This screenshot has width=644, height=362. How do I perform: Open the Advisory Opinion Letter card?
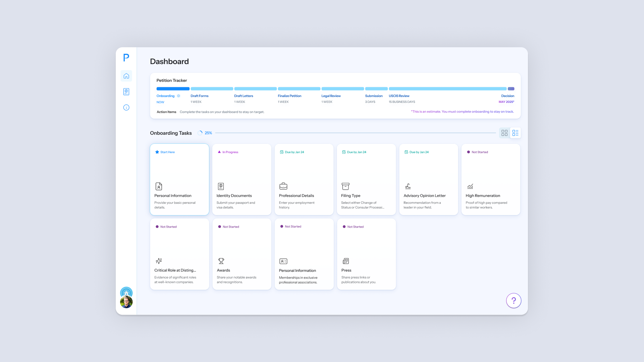428,179
